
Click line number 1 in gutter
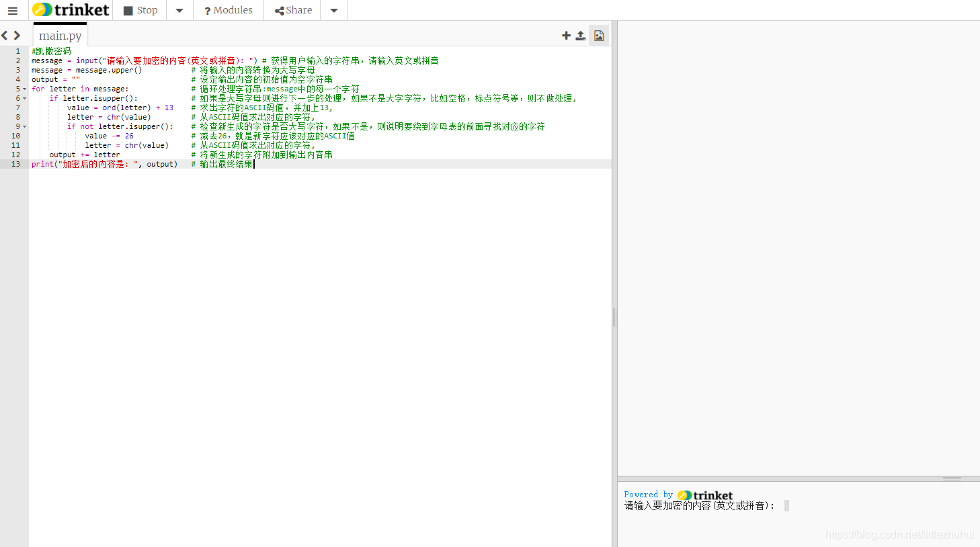18,51
